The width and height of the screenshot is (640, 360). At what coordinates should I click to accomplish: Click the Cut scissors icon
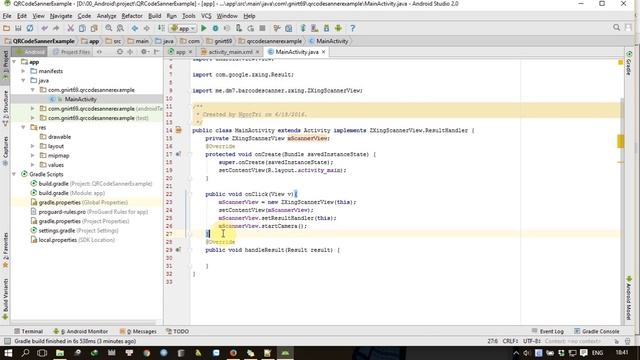tap(71, 28)
